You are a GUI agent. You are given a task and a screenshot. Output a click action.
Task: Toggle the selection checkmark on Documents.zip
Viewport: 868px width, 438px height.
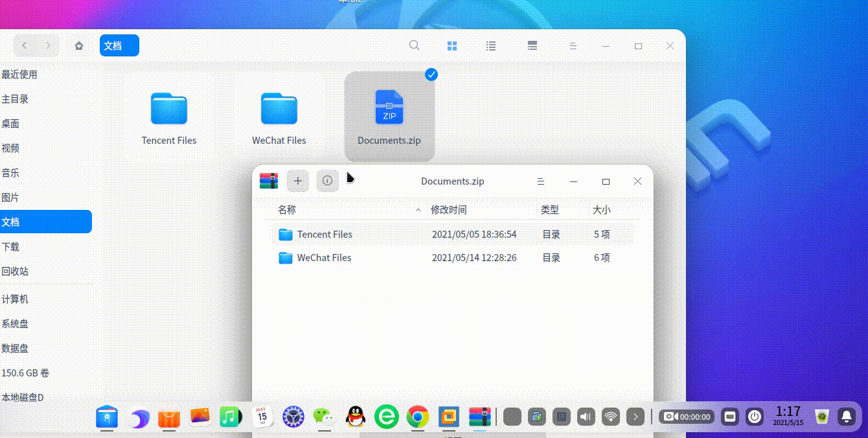pos(431,75)
